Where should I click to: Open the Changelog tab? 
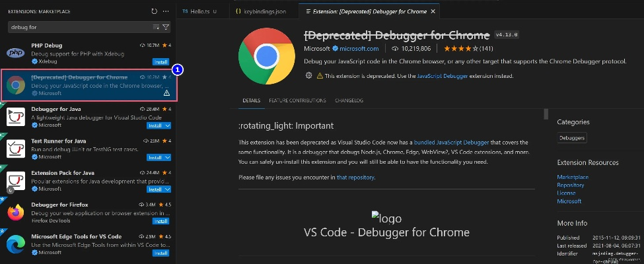(349, 100)
